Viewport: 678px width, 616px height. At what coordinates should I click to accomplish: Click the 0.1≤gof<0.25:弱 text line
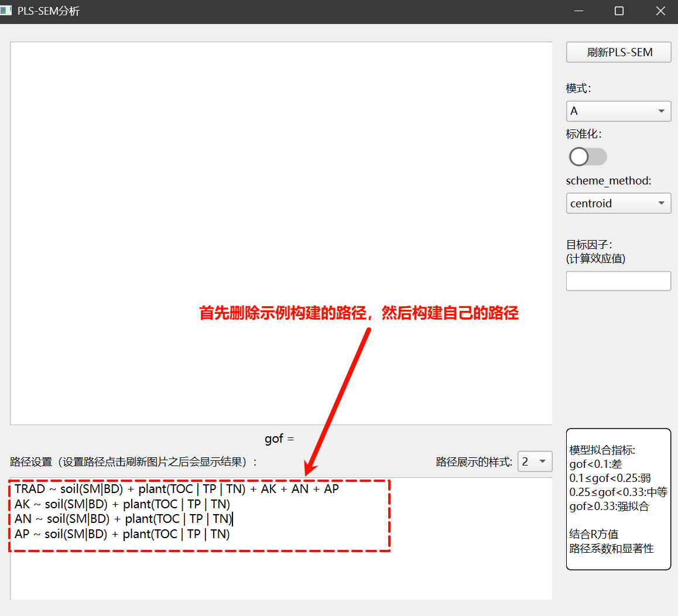click(x=610, y=478)
